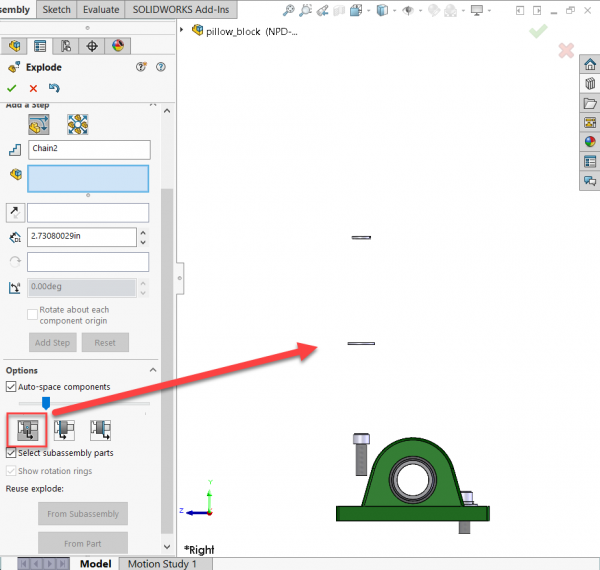Screen dimensions: 600x570
Task: Open Custom Properties task pane tab
Action: [x=590, y=162]
